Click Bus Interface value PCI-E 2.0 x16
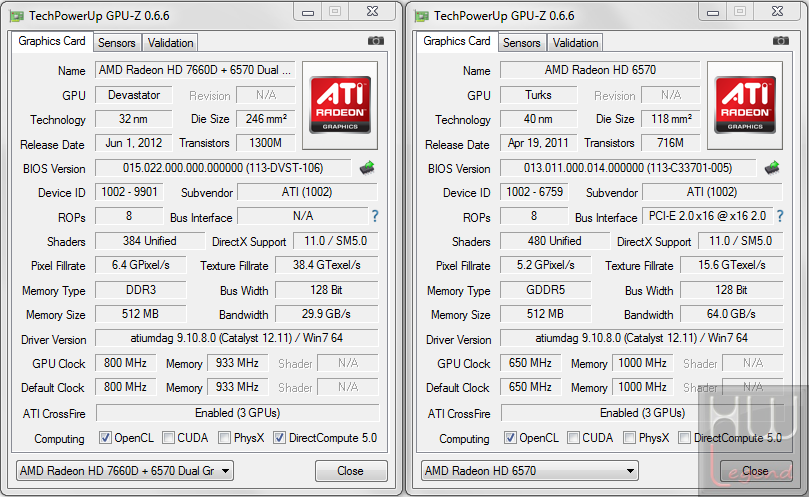 click(707, 216)
